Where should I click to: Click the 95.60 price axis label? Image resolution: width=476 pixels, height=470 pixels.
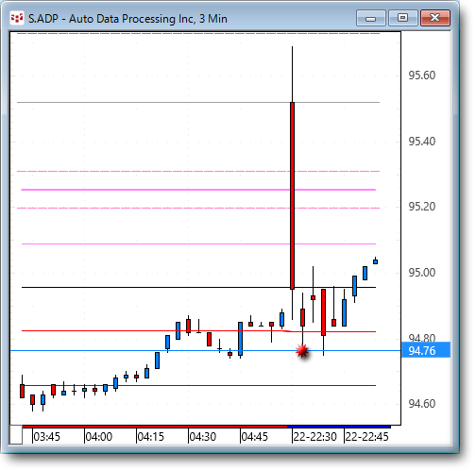(x=422, y=76)
